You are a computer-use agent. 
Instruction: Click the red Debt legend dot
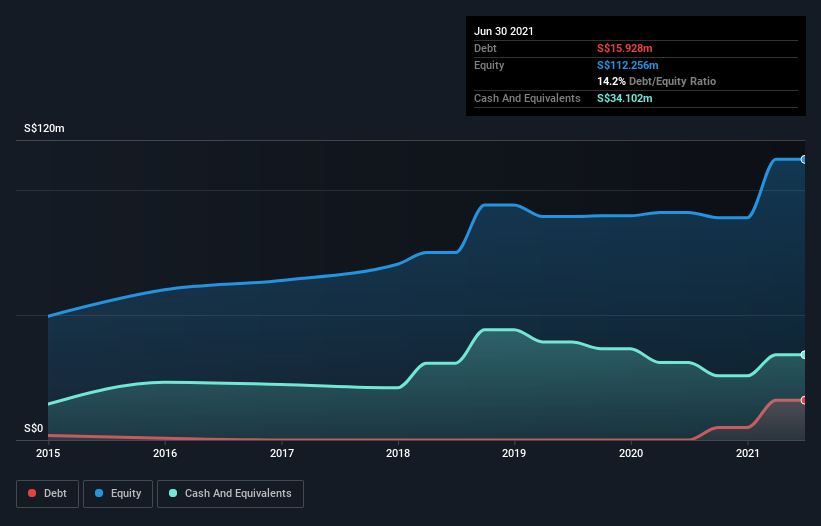(32, 493)
